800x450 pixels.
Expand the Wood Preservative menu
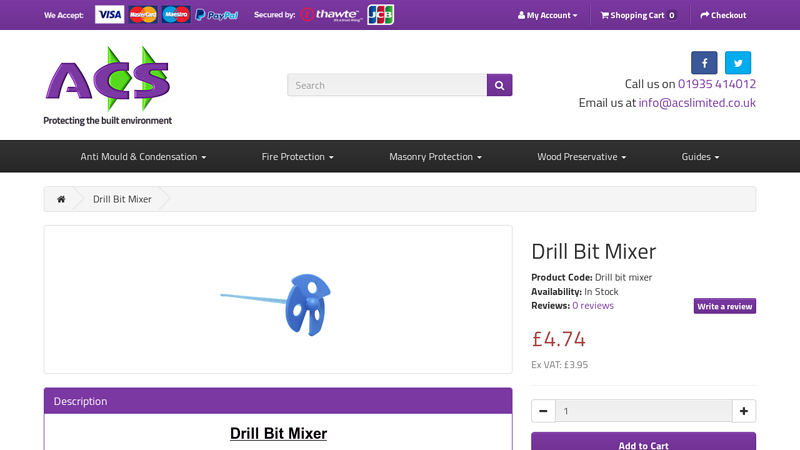click(582, 157)
